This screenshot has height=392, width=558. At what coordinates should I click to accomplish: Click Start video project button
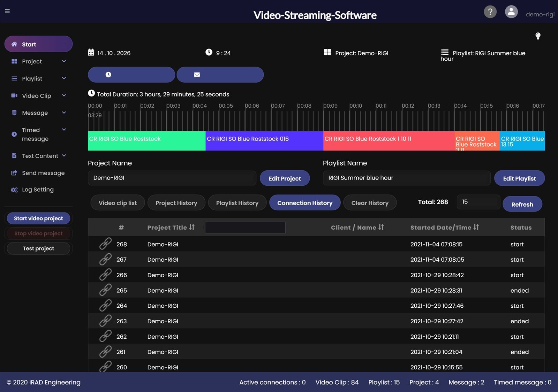pyautogui.click(x=38, y=218)
